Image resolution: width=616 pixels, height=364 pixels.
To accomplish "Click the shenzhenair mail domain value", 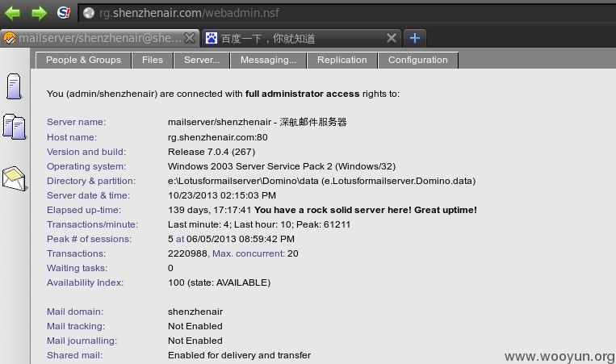I will [x=195, y=312].
